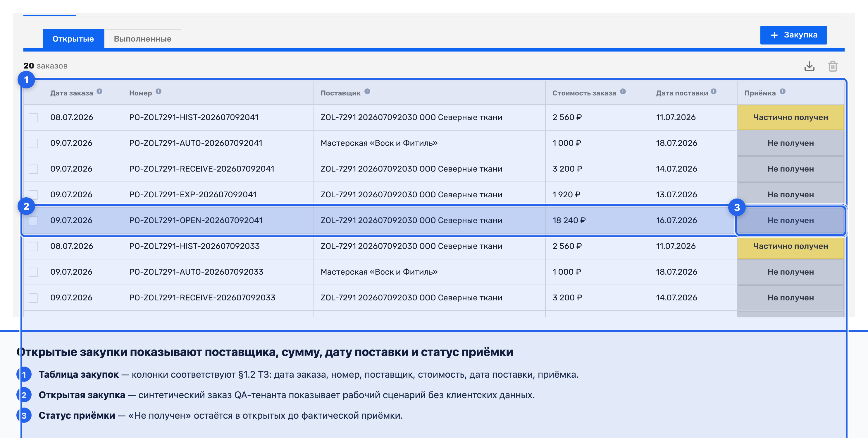Tick checkbox for PO-ZOL7291-EXP-202607092041
Screen dimensions: 868x438
33,195
